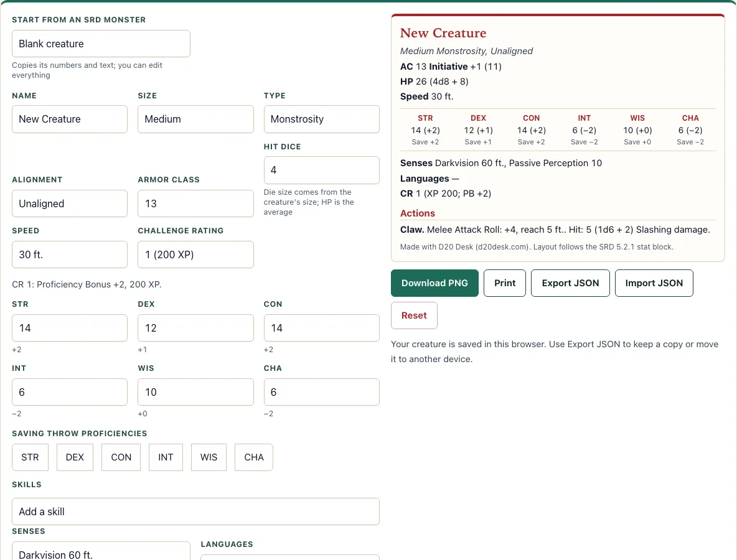Toggle CHA saving throw proficiency
The width and height of the screenshot is (737, 560).
pos(254,457)
